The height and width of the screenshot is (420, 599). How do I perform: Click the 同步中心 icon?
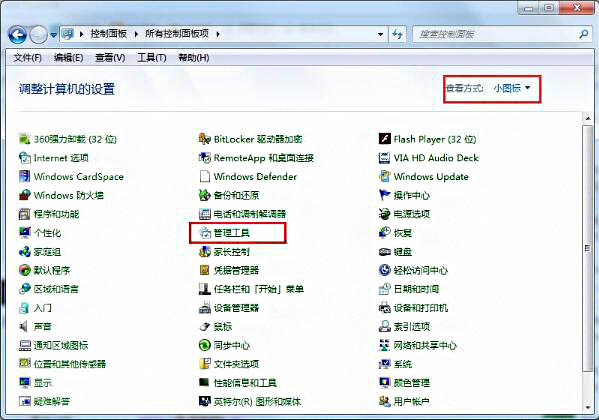pos(205,345)
